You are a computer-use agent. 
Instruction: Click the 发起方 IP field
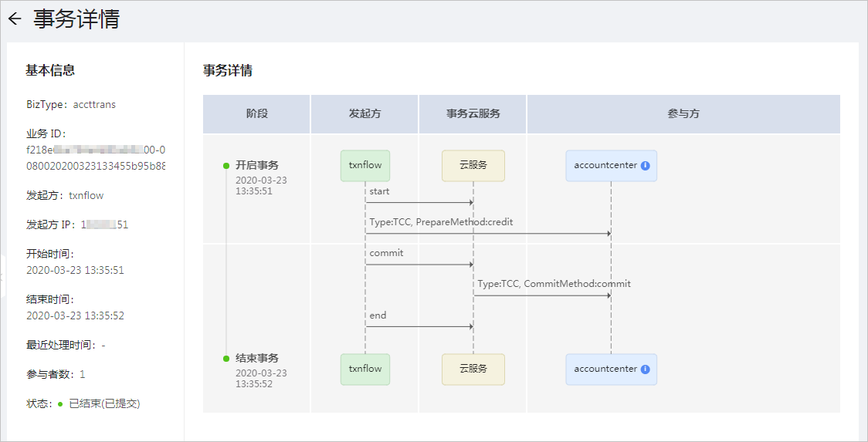pos(77,224)
